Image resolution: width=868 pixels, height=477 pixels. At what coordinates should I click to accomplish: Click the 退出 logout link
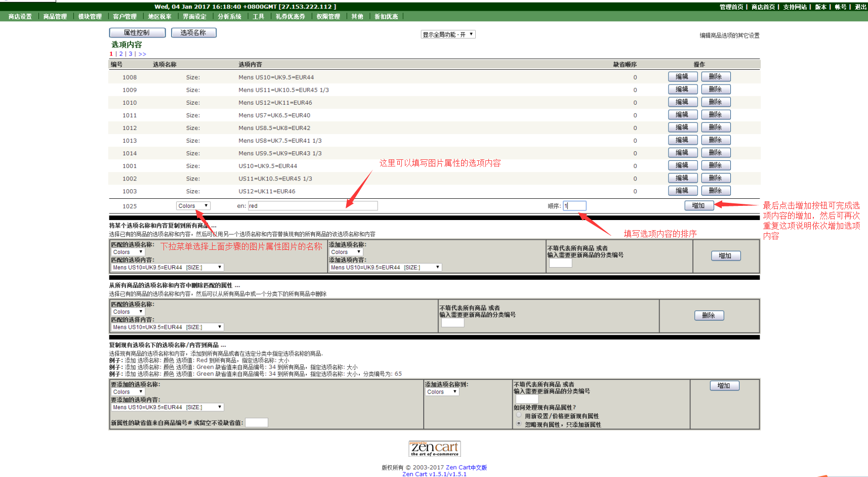point(860,7)
